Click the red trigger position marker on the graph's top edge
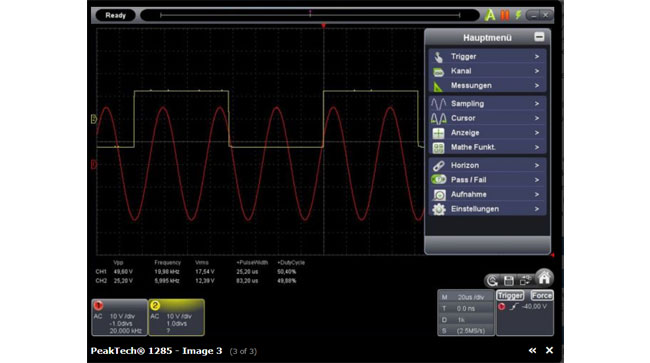The height and width of the screenshot is (363, 650). coord(323,26)
